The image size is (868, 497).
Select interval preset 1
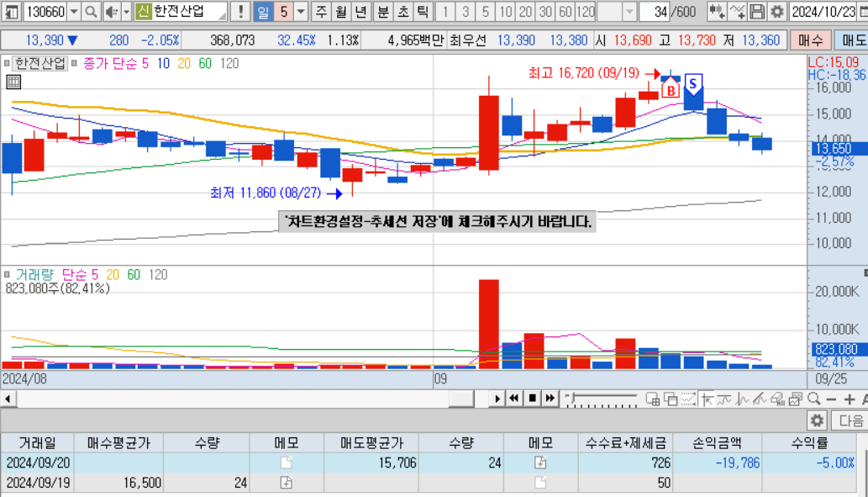[445, 12]
